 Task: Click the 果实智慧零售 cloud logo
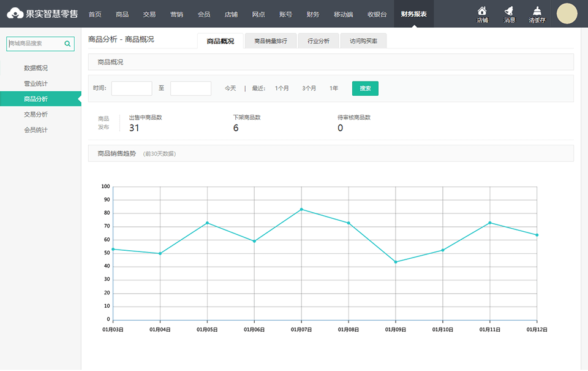pos(15,13)
